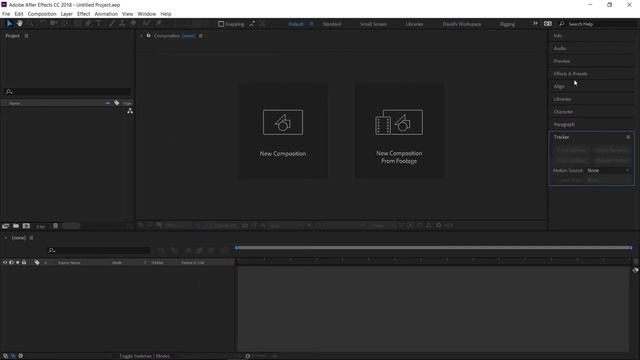Select the Selection arrow tool
The width and height of the screenshot is (640, 360).
tap(9, 24)
